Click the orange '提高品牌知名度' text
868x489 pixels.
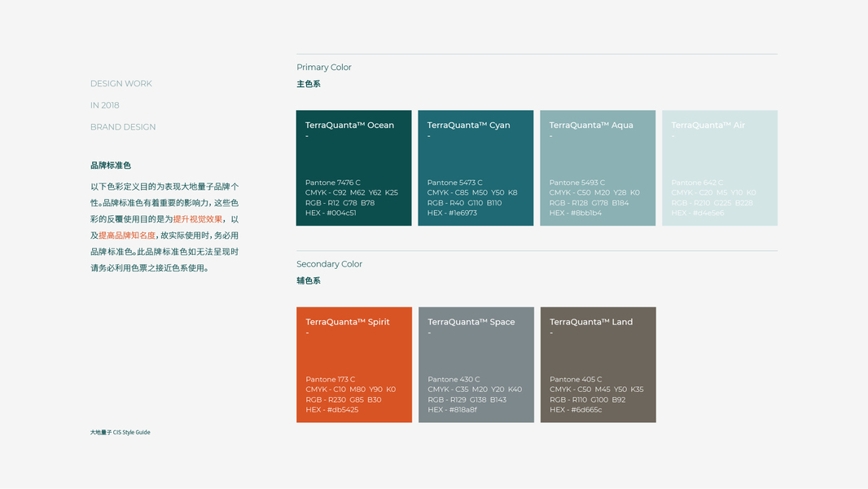coord(127,236)
